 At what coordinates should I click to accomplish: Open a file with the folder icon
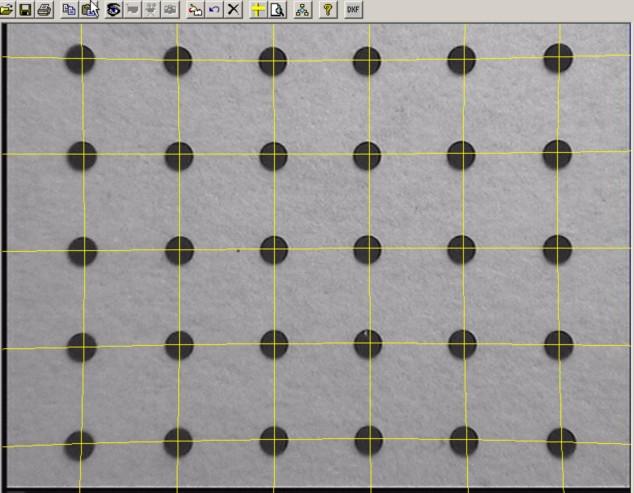pos(7,10)
